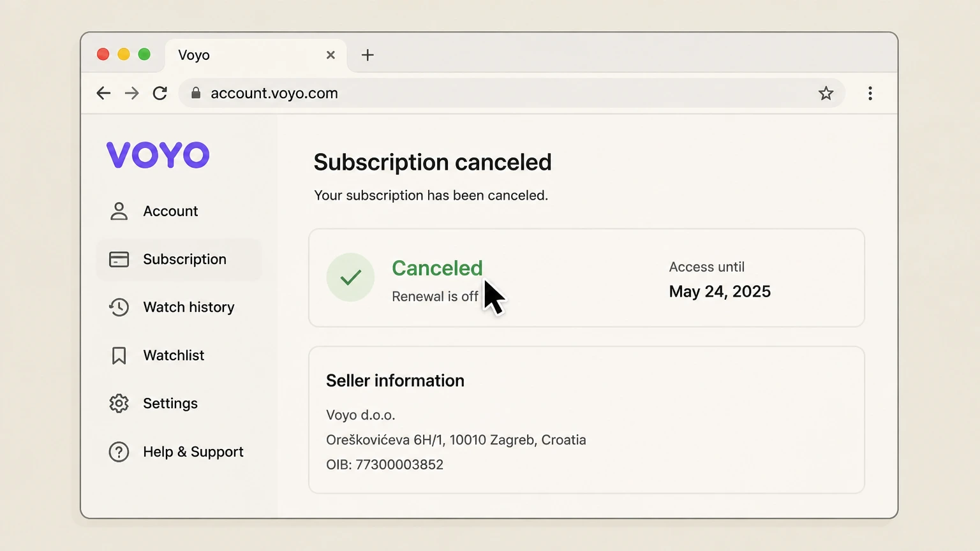The image size is (980, 551).
Task: Open a new tab with the plus icon
Action: 367,55
